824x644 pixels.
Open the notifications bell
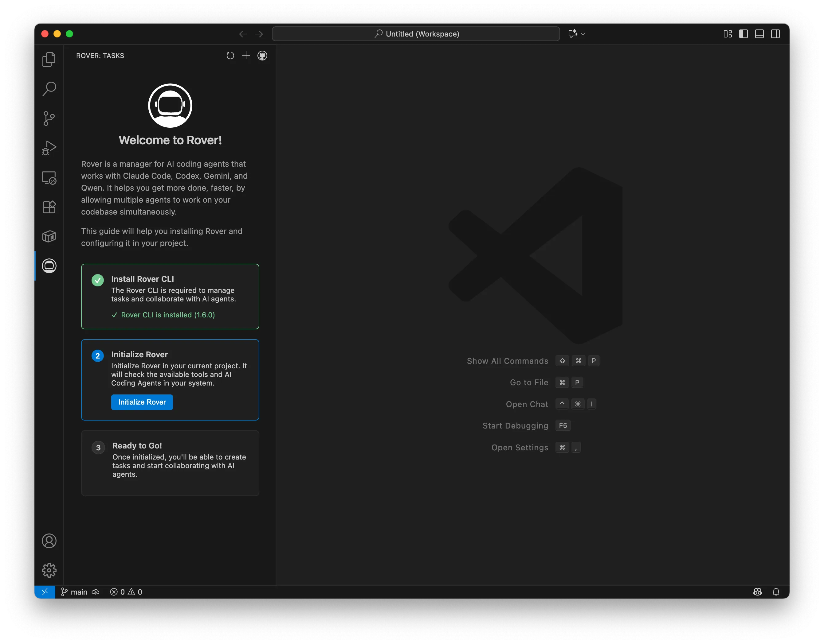point(776,592)
